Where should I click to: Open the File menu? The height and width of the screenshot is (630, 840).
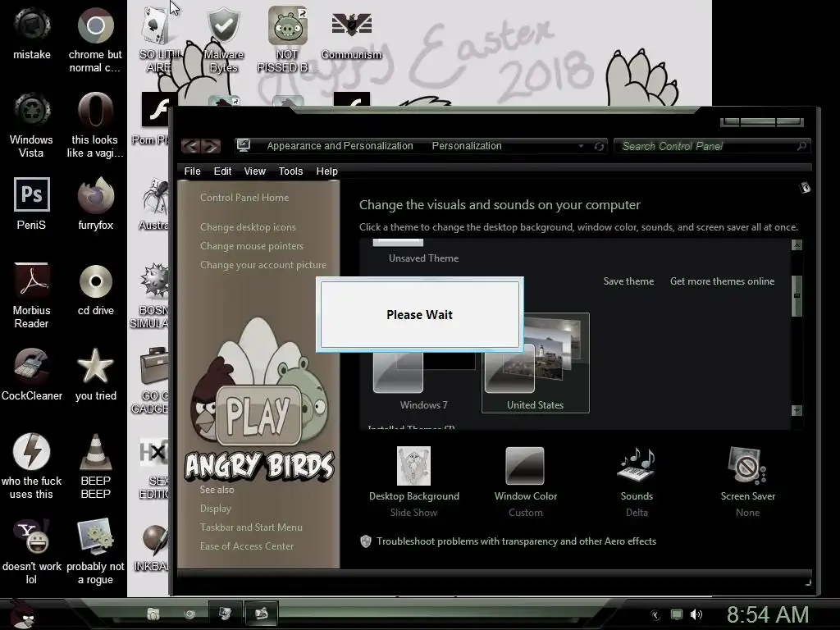[x=192, y=171]
